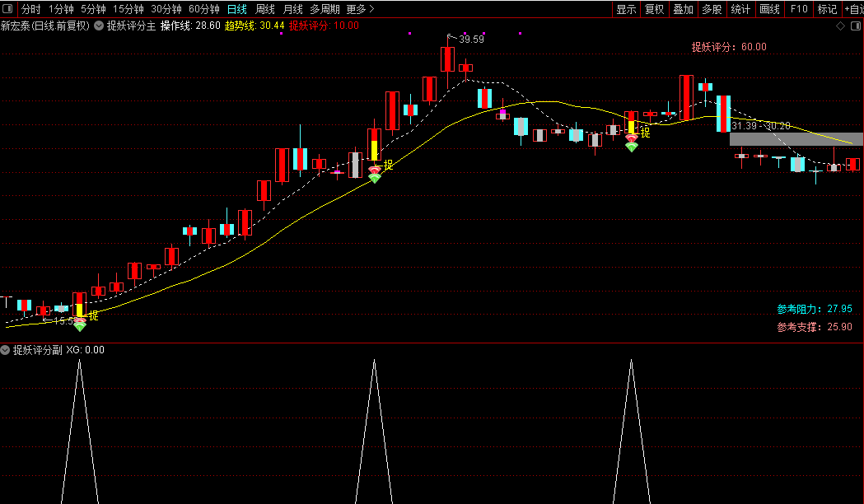Click the 新宏泰(日线.前复权) stock title
The image size is (864, 504).
point(45,26)
